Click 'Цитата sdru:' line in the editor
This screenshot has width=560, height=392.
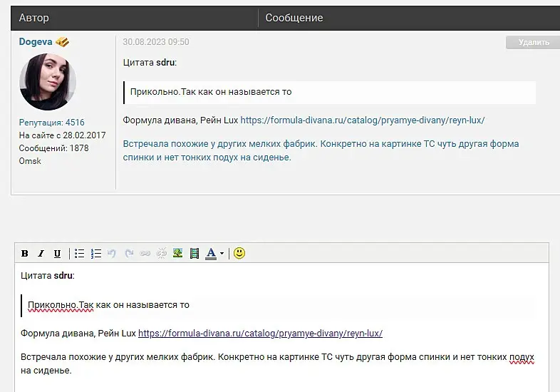click(x=48, y=276)
